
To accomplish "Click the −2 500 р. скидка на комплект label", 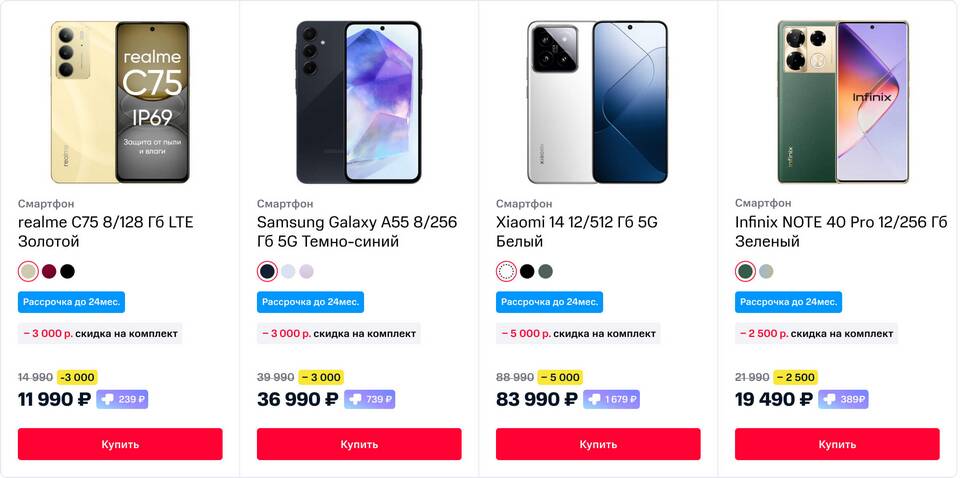I will [x=816, y=333].
